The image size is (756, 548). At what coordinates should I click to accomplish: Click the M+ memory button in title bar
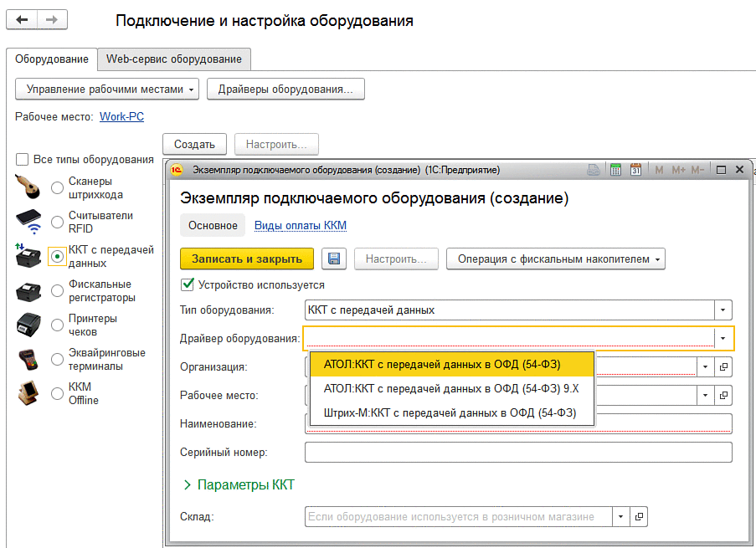click(678, 170)
